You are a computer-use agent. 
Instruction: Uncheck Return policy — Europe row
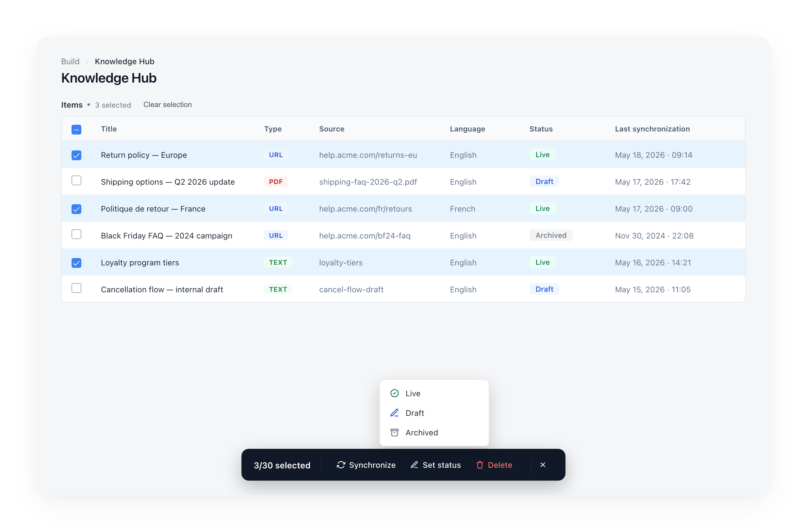click(76, 155)
